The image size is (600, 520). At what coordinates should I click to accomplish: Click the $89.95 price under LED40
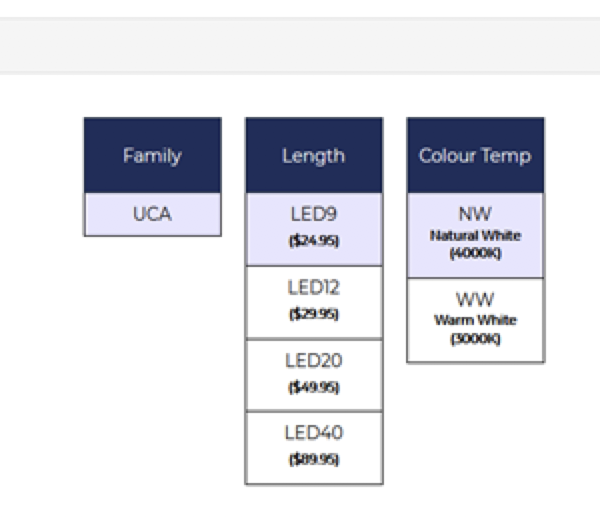(313, 460)
